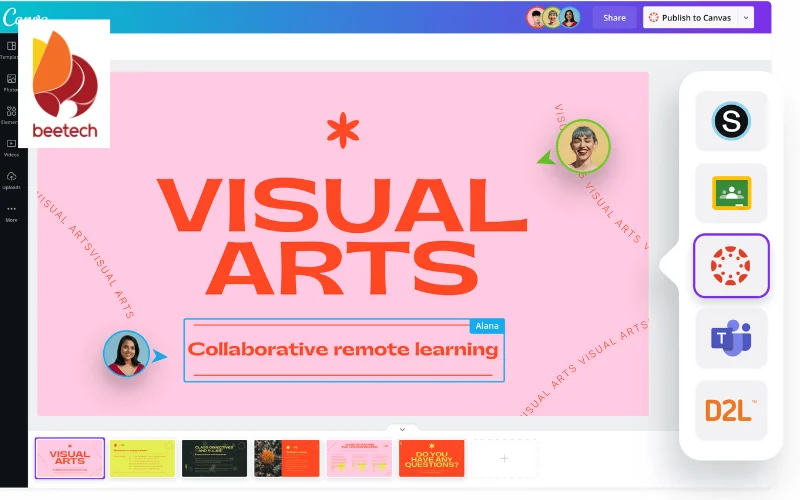Click the Share button

click(614, 17)
